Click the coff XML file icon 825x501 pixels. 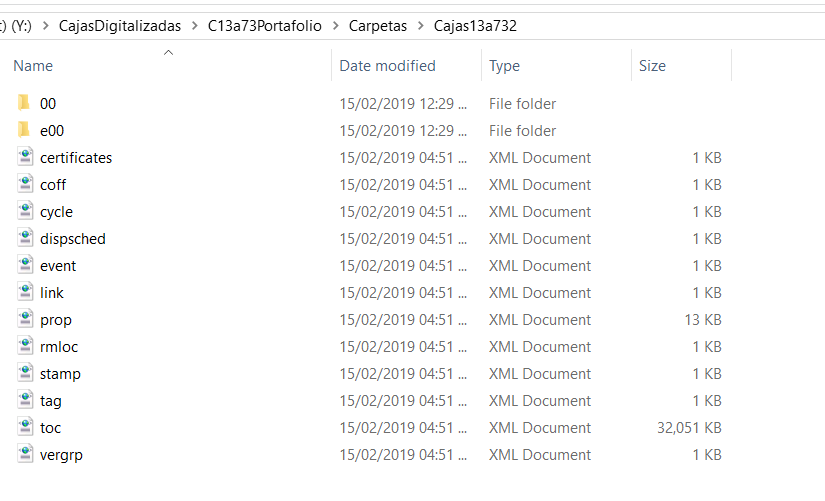[x=25, y=184]
